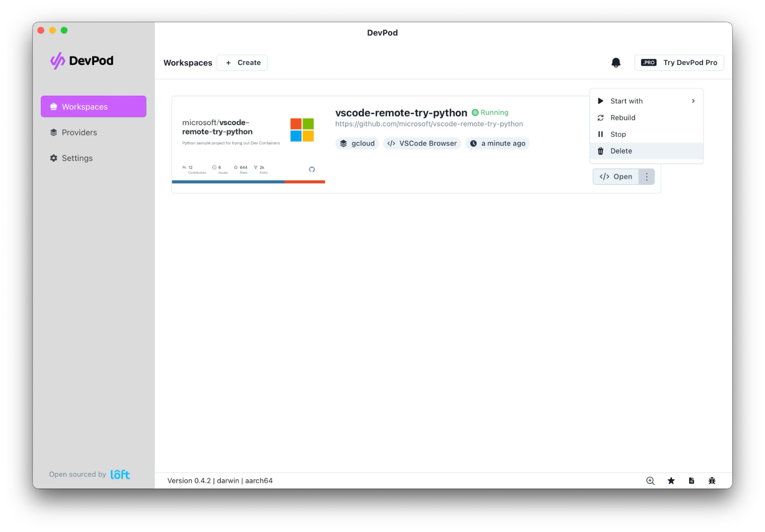Click the GitHub icon on repository preview card

(x=312, y=169)
